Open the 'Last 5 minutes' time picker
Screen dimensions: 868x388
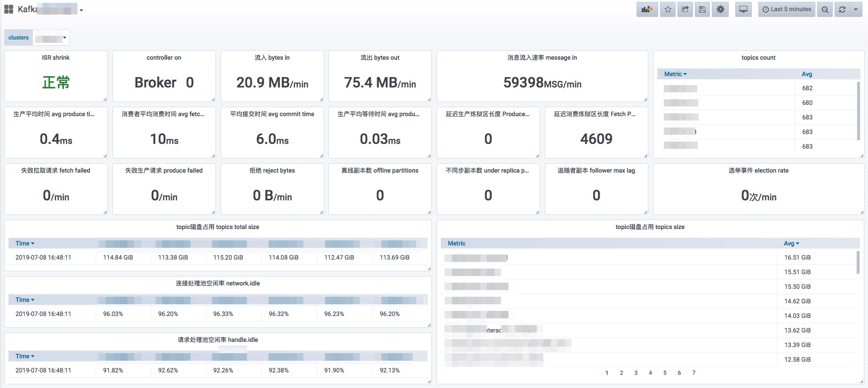pos(787,9)
